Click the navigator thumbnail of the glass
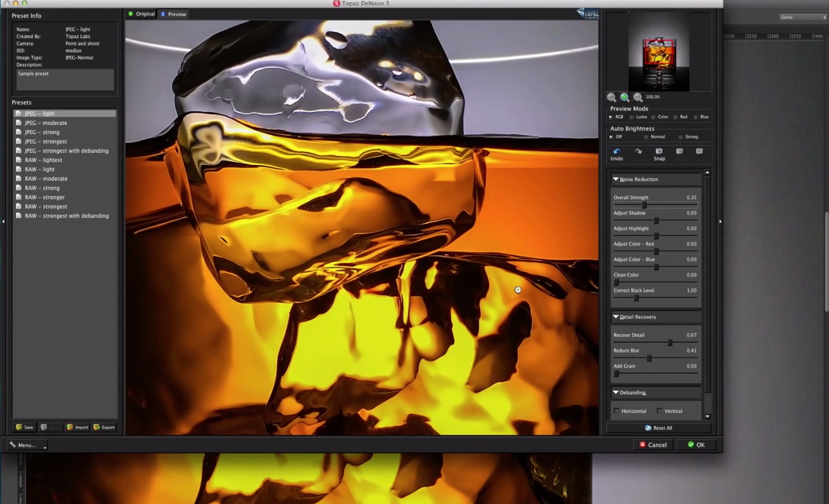829x504 pixels. [659, 52]
